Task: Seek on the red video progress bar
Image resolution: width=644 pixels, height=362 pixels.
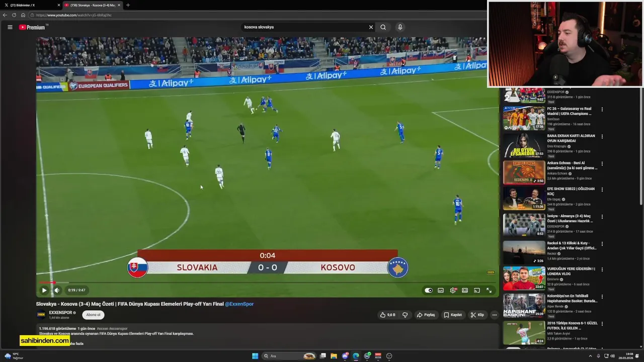Action: (267, 283)
